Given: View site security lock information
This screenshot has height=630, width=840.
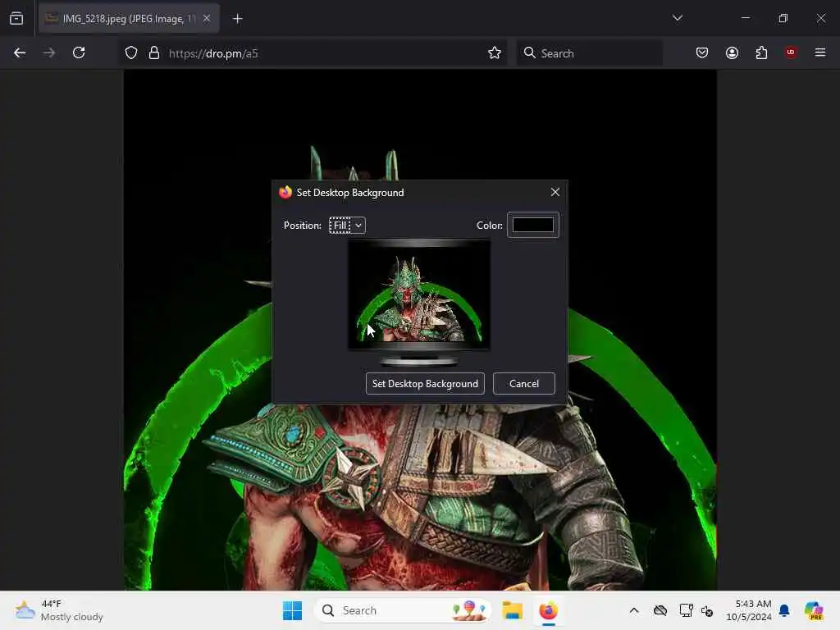Looking at the screenshot, I should coord(154,53).
